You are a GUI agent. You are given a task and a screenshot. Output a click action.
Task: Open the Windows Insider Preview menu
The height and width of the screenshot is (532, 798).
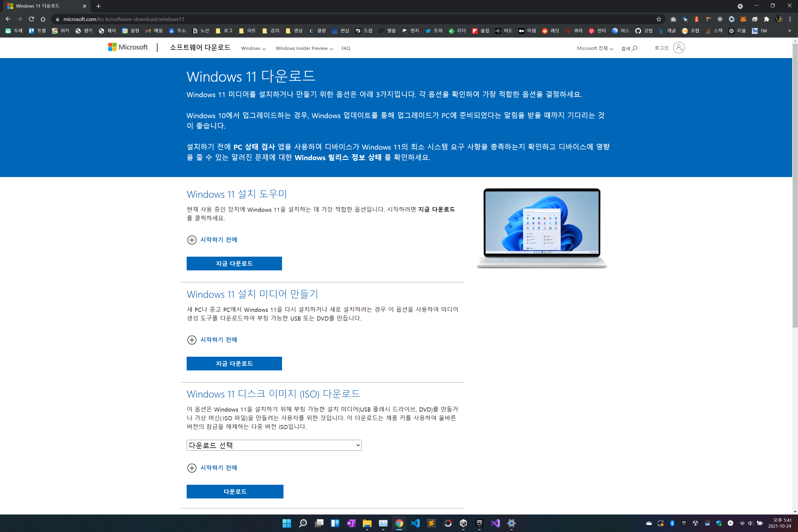click(304, 48)
